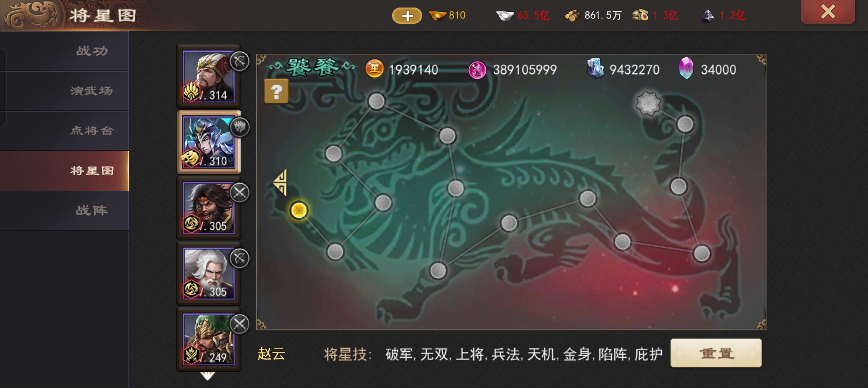
Task: Close the 将星图 window
Action: point(828,11)
